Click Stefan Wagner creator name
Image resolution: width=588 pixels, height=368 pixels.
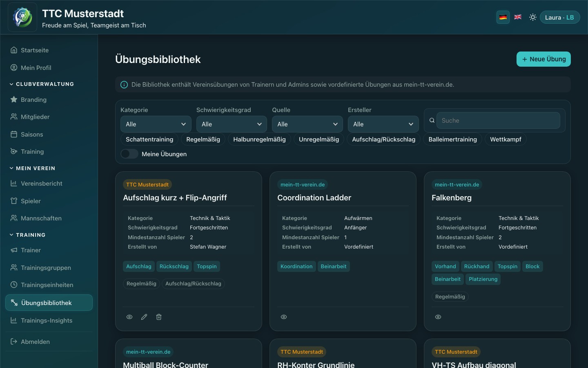[x=208, y=247]
